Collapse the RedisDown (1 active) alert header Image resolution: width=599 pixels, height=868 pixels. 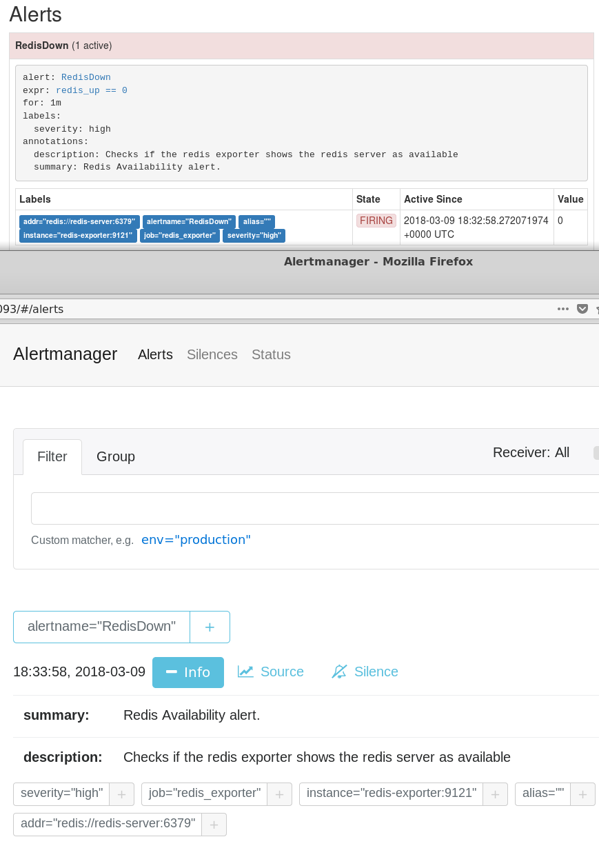click(301, 46)
